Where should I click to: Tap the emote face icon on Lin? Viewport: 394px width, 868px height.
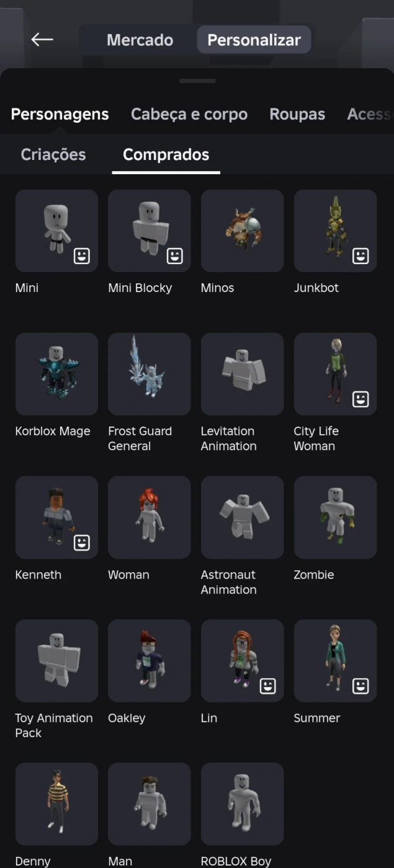[267, 686]
